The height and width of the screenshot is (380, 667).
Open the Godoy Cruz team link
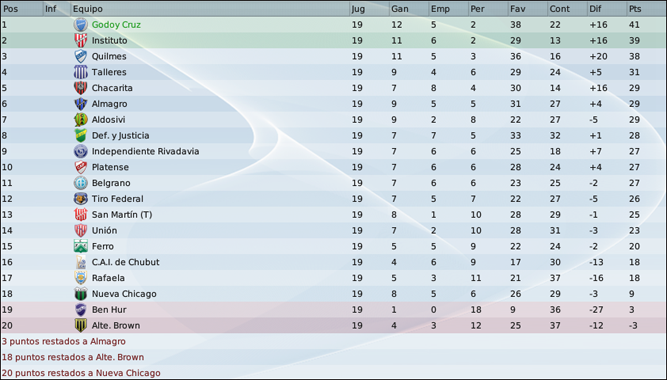[x=116, y=25]
